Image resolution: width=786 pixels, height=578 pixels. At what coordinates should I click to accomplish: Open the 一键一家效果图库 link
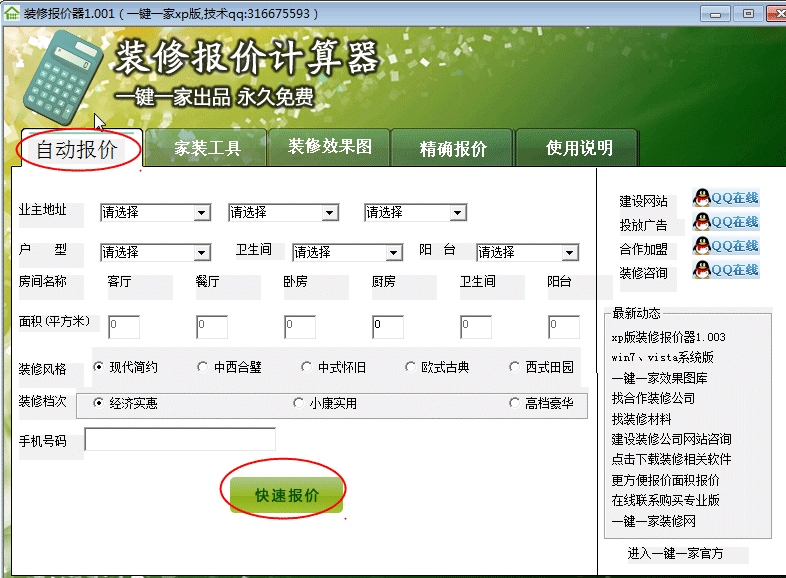tap(659, 378)
